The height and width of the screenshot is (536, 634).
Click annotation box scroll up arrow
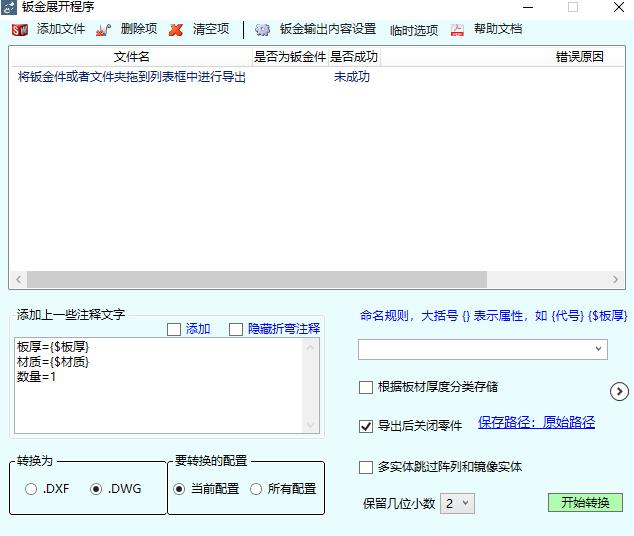pos(311,347)
